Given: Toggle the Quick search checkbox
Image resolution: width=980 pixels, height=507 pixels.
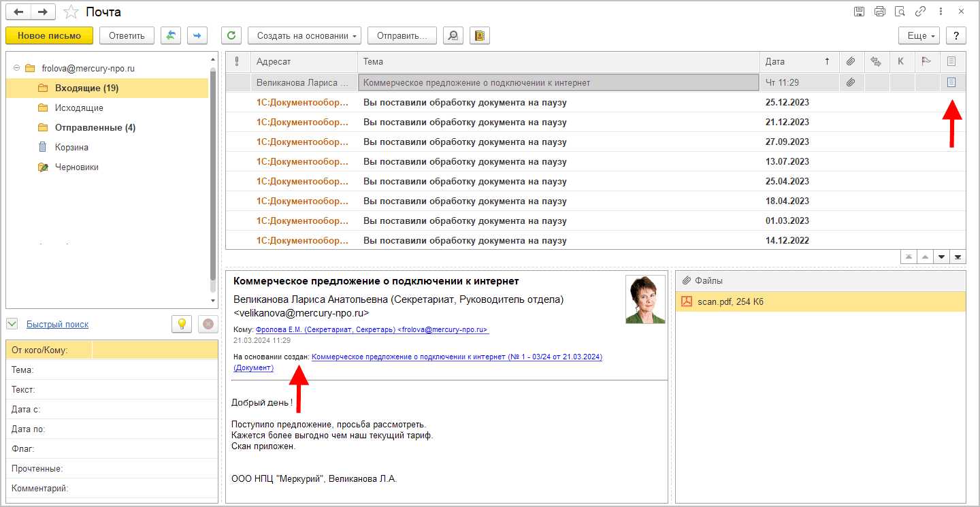Looking at the screenshot, I should pyautogui.click(x=12, y=324).
